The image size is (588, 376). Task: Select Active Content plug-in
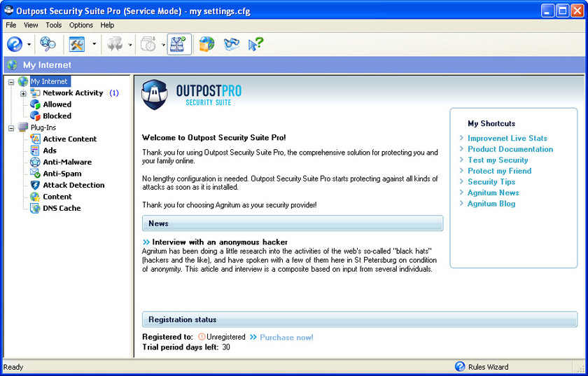(x=70, y=139)
